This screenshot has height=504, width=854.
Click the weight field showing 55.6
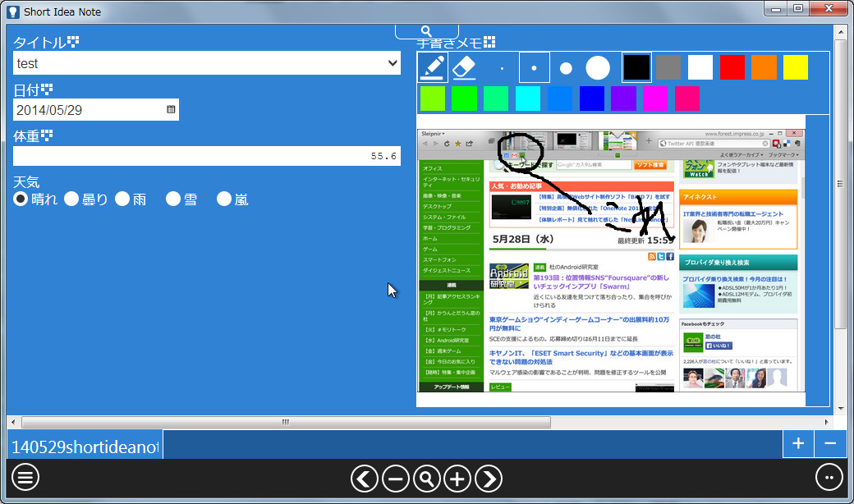tap(207, 156)
